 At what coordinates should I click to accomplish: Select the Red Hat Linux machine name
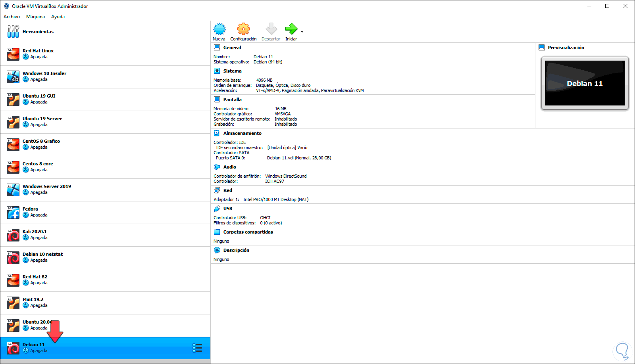pos(38,51)
